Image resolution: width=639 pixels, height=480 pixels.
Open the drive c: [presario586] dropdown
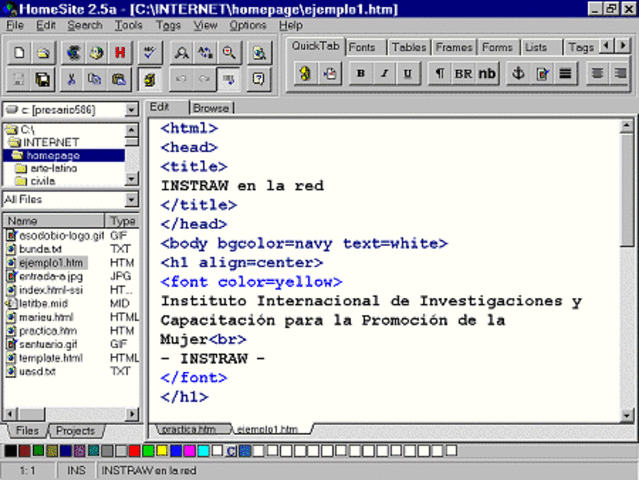(x=131, y=110)
